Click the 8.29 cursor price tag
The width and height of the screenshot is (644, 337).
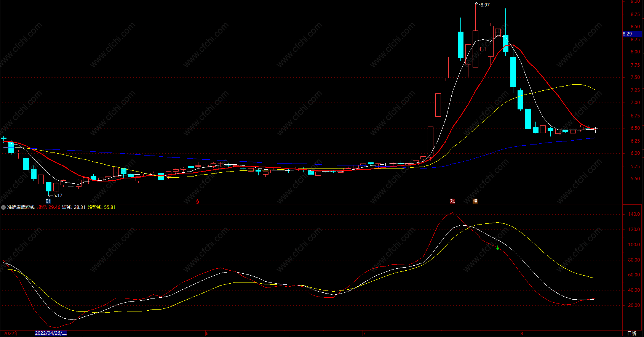click(x=632, y=34)
